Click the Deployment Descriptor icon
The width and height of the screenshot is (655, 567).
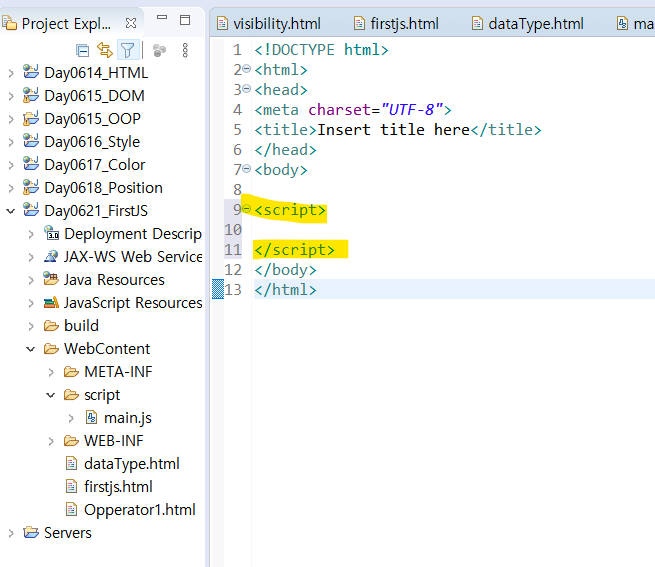point(51,233)
